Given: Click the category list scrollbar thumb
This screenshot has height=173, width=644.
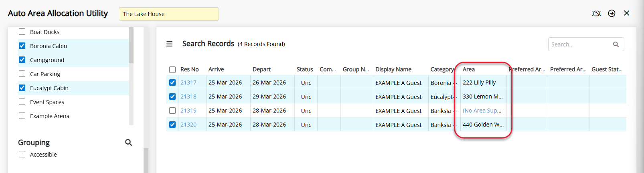Looking at the screenshot, I should click(131, 45).
